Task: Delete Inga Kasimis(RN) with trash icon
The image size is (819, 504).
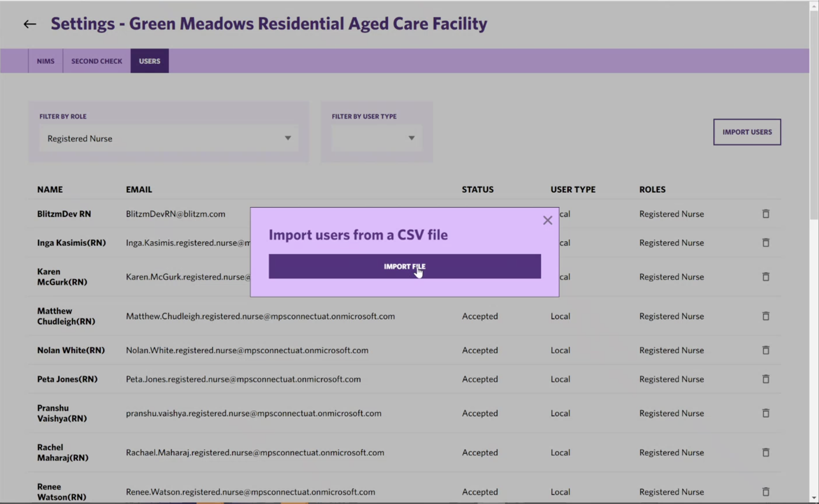Action: pos(765,243)
